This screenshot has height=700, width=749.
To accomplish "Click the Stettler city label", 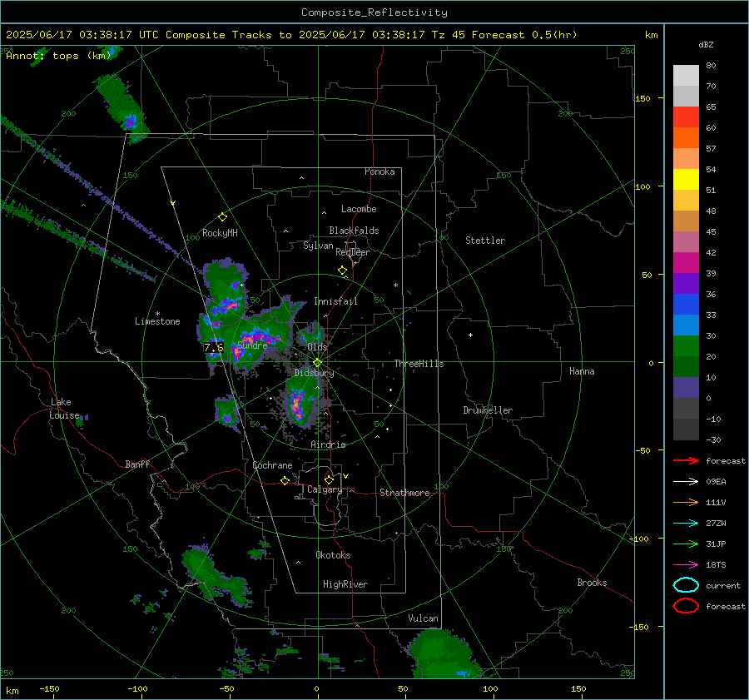I will pyautogui.click(x=485, y=241).
